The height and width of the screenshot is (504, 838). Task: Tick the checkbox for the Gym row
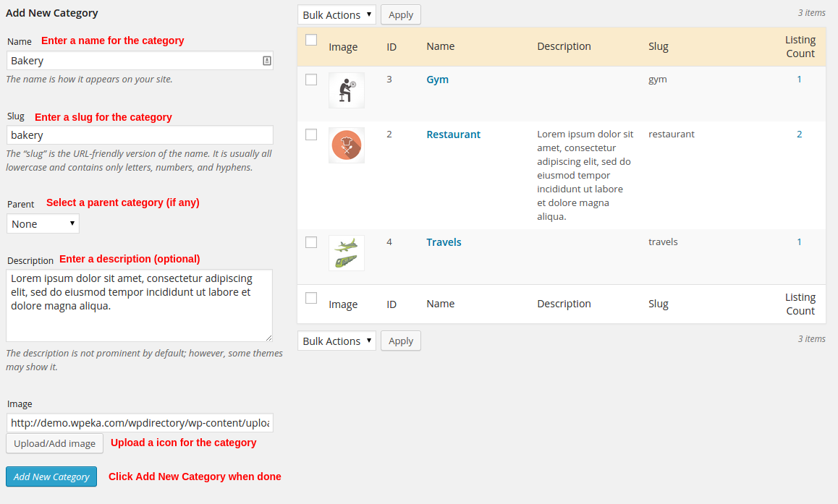pyautogui.click(x=311, y=80)
